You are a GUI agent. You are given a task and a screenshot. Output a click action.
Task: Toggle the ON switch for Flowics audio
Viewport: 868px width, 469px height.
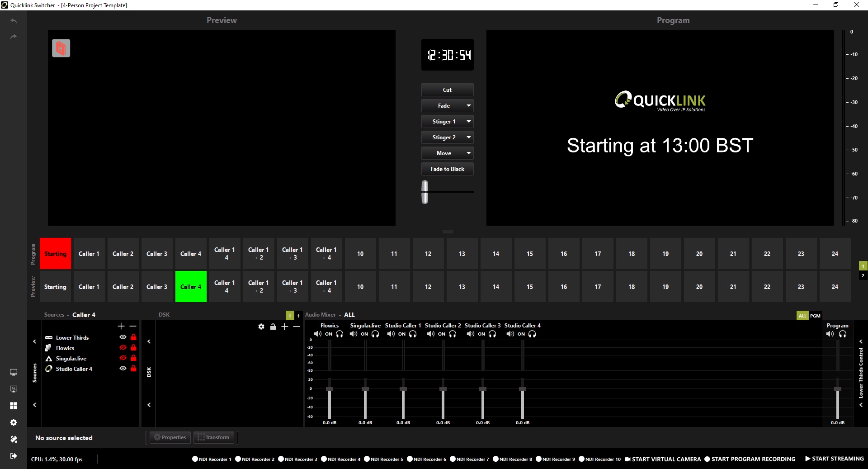point(329,334)
